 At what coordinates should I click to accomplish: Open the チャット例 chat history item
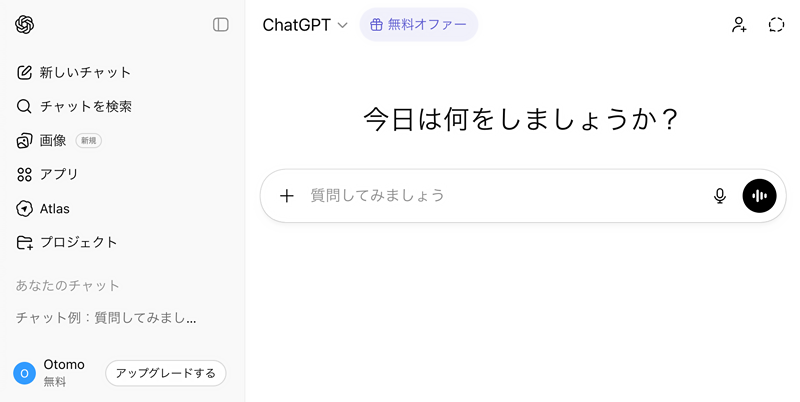(x=106, y=318)
